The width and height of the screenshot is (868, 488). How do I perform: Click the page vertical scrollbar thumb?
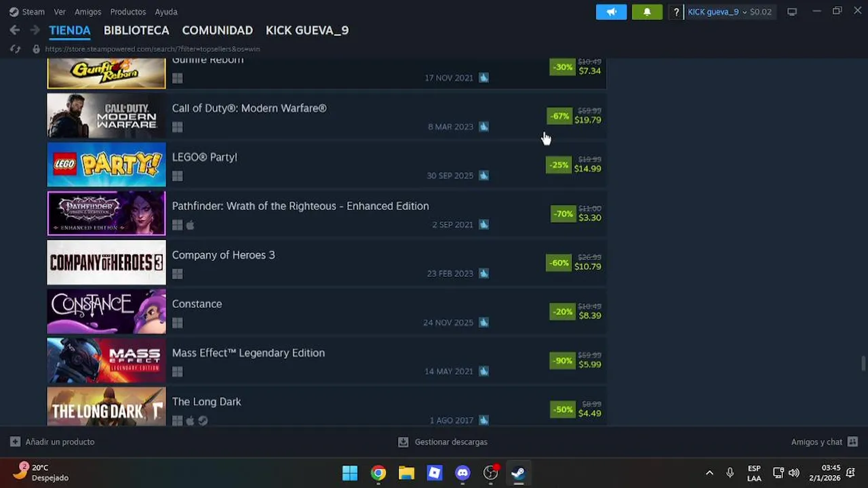click(863, 363)
